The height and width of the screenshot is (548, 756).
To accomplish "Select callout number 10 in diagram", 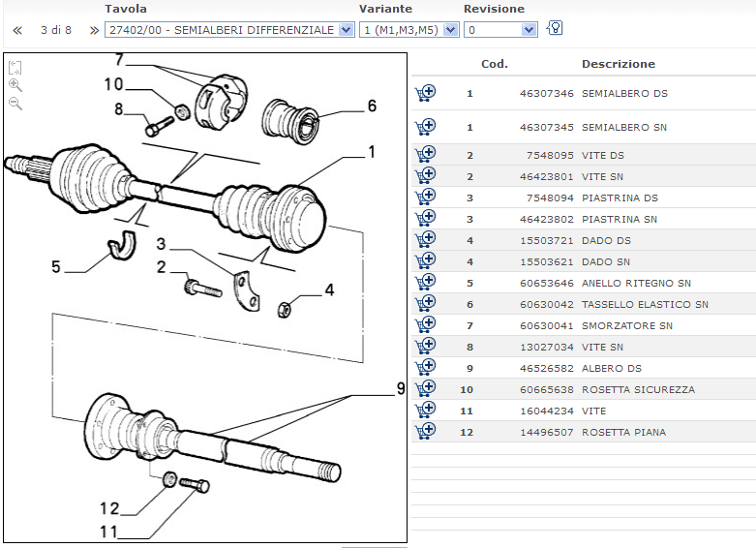I will [114, 84].
